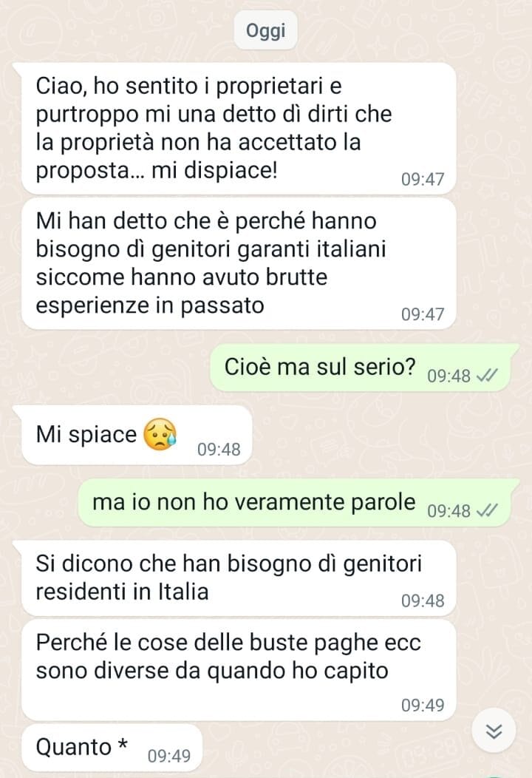Tap 09:49 timestamp under 'quando ho capito'
This screenshot has height=778, width=532.
[x=423, y=705]
